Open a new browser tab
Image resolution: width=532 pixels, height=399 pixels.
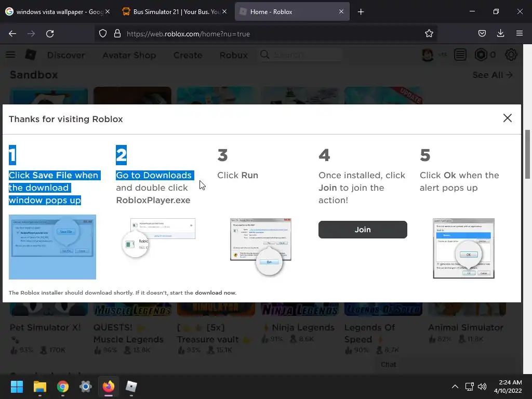(361, 12)
